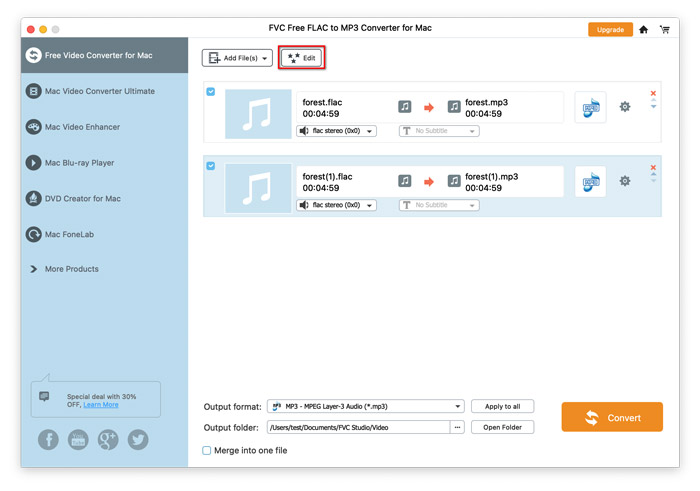Click the Edit button
700x491 pixels.
[x=302, y=58]
